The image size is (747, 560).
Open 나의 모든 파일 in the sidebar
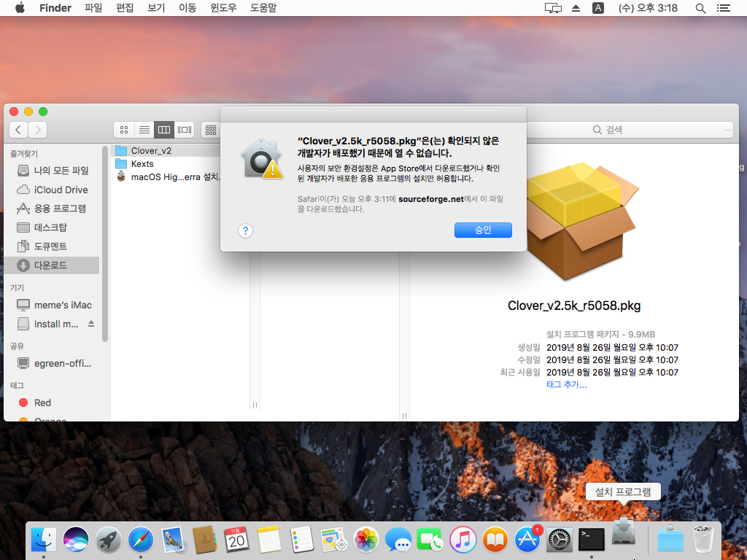[53, 171]
